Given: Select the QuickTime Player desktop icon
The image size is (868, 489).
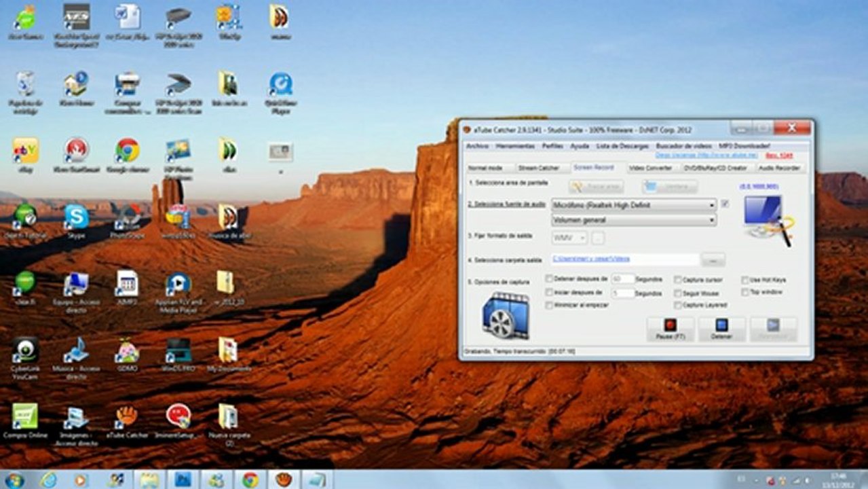Looking at the screenshot, I should pyautogui.click(x=280, y=93).
